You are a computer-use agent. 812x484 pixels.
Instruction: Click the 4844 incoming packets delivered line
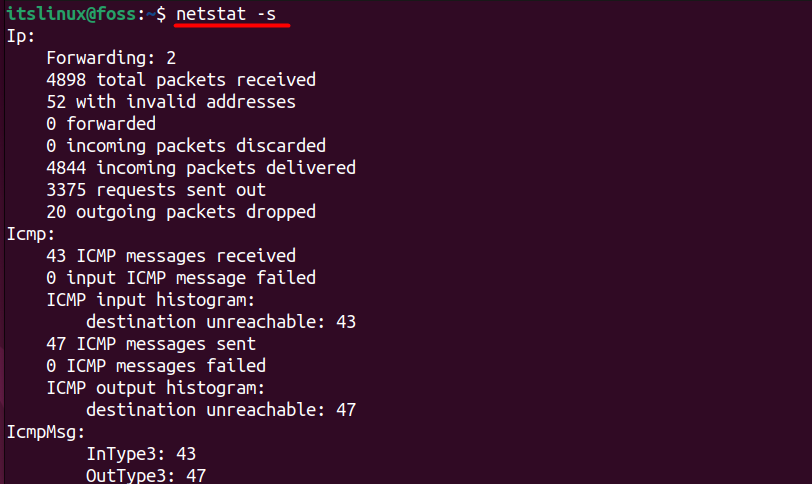[201, 168]
